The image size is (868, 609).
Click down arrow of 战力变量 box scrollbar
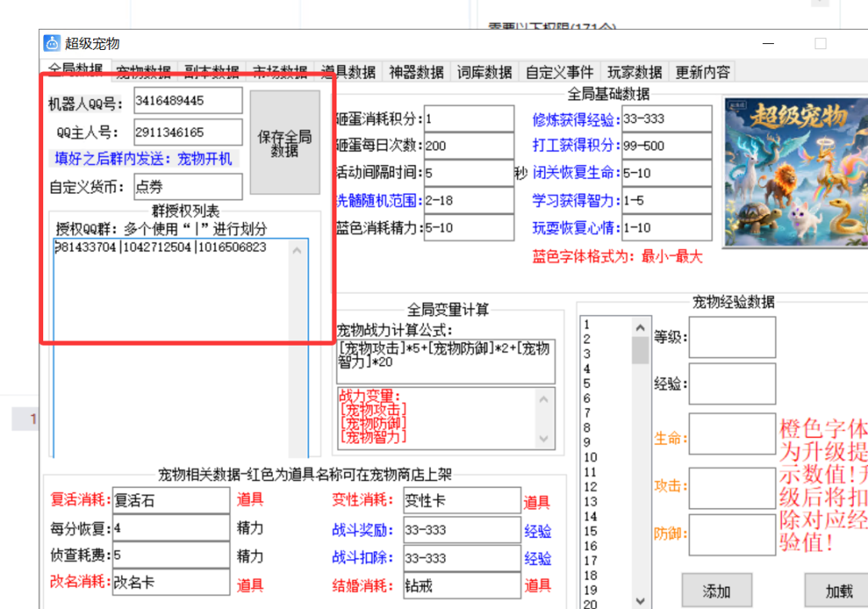tap(545, 439)
